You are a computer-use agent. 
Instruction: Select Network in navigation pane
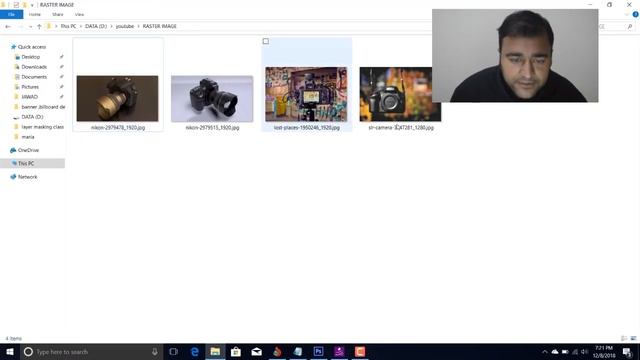click(x=27, y=177)
